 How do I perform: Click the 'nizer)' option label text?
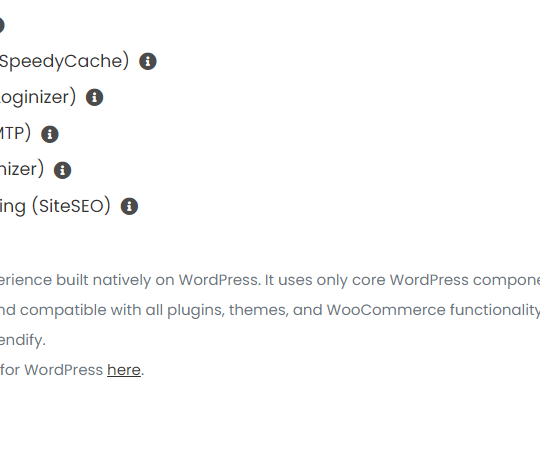22,169
